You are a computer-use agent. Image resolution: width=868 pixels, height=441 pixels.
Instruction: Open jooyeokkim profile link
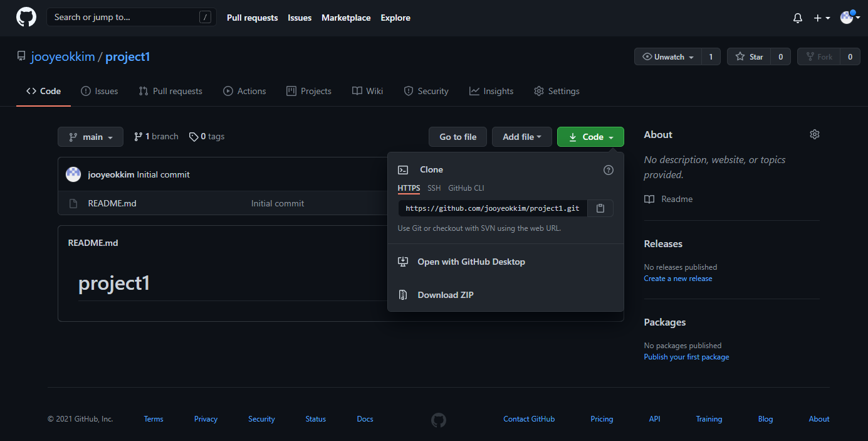click(63, 56)
